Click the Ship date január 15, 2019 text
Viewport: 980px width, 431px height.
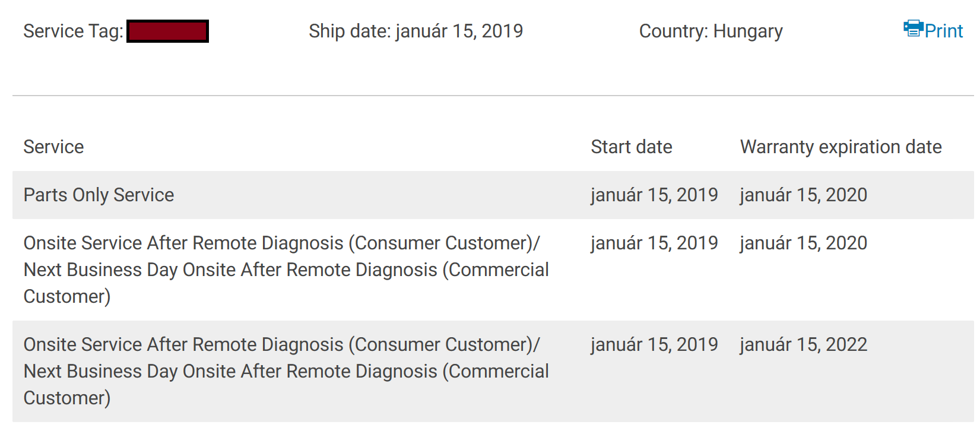tap(416, 31)
